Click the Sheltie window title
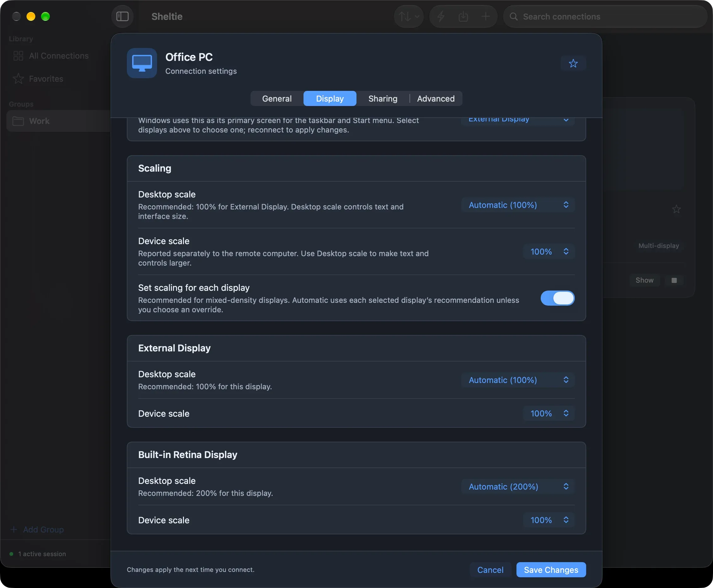This screenshot has width=713, height=588. pyautogui.click(x=167, y=16)
